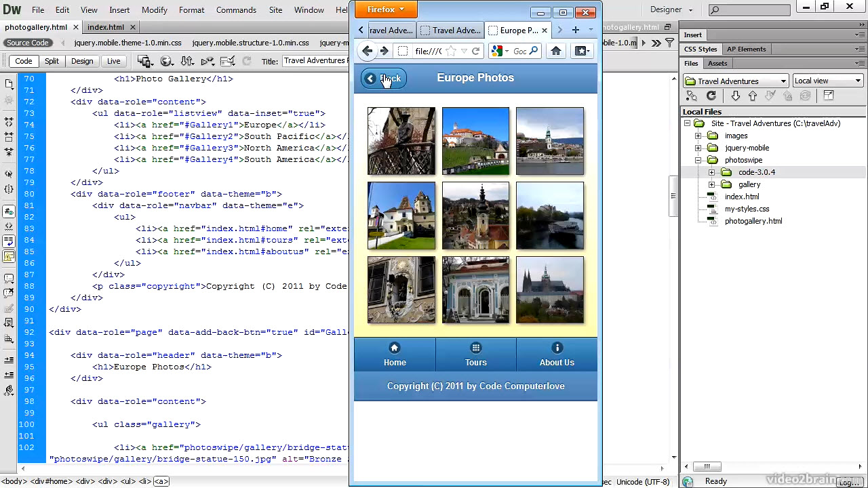The height and width of the screenshot is (488, 868).
Task: Switch to Split view
Action: pyautogui.click(x=52, y=61)
